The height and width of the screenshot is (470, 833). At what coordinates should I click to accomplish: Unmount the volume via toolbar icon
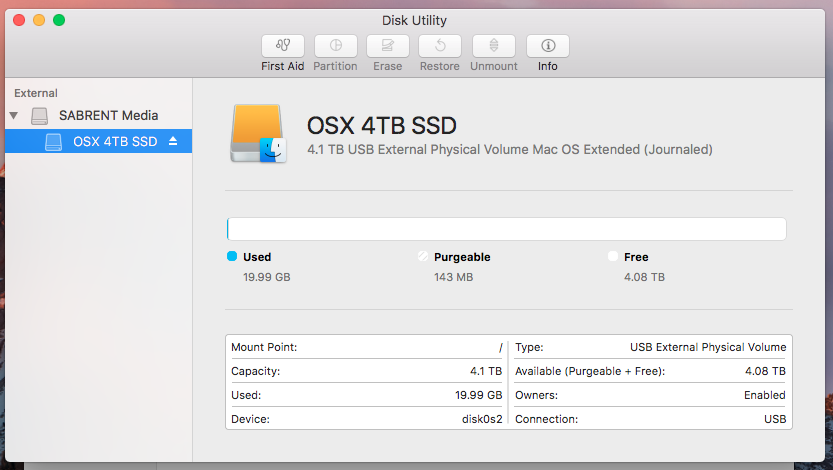pos(494,46)
